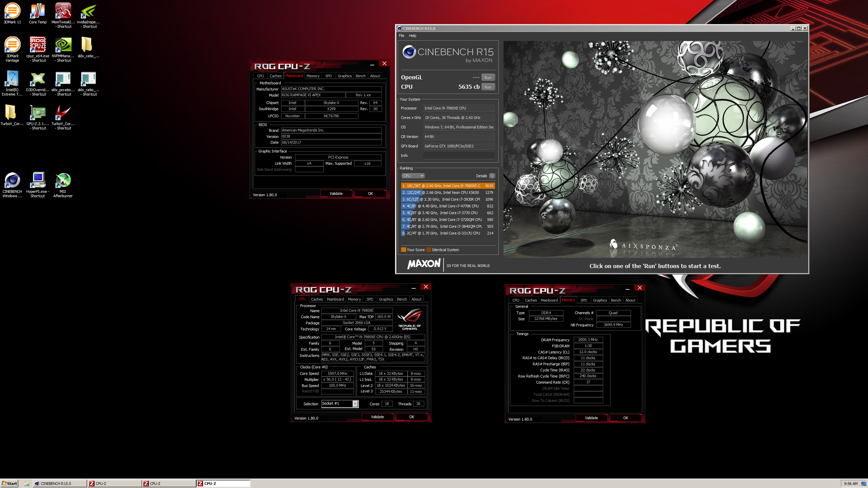Open the TurboV_Core shortcut icon
The image size is (868, 488).
63,117
